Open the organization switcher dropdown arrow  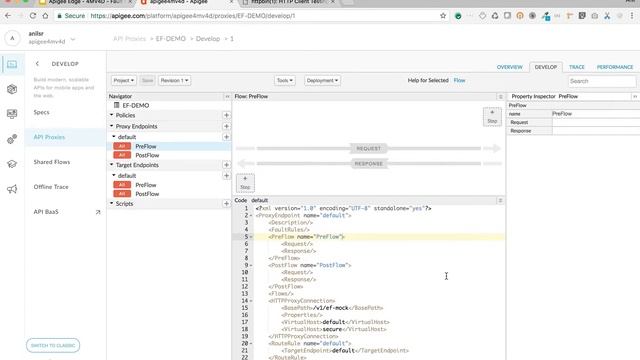pos(73,40)
